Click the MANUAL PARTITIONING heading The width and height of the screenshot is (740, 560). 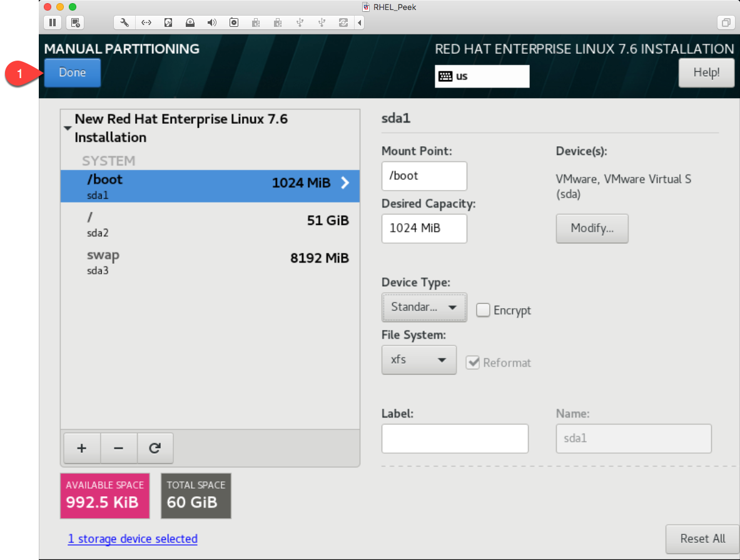pos(122,49)
